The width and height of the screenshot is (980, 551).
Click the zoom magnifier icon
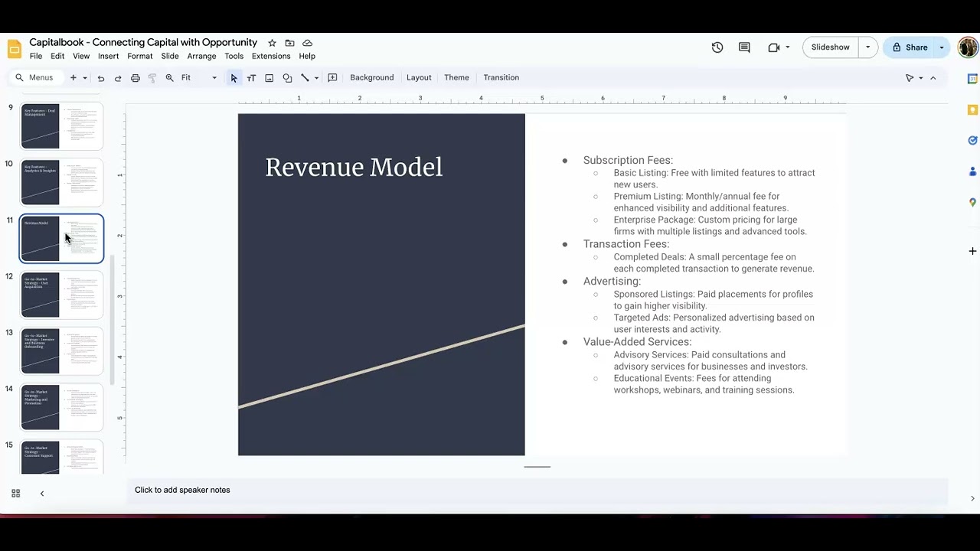click(x=169, y=78)
